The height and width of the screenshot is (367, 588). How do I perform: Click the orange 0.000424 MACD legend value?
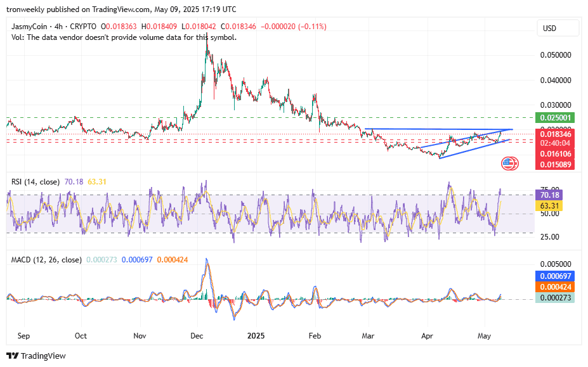(x=173, y=260)
